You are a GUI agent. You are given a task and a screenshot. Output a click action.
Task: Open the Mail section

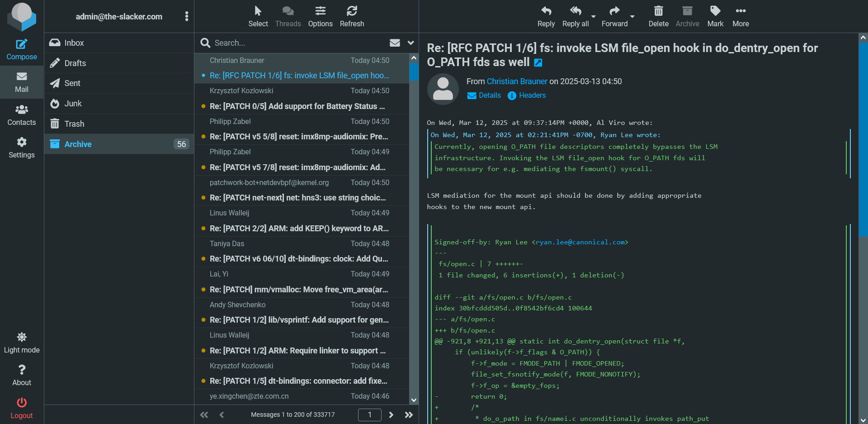click(x=22, y=82)
